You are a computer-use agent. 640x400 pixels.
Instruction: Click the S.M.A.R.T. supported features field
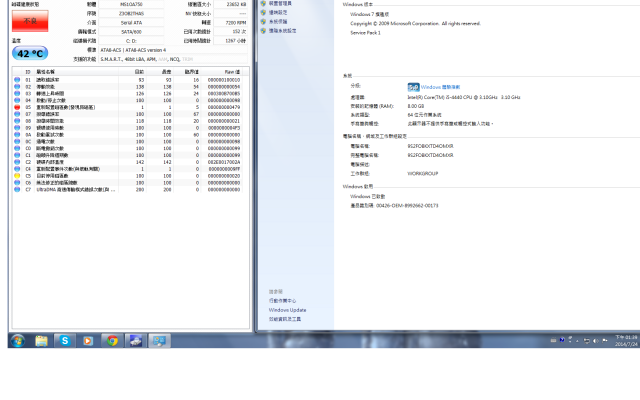pyautogui.click(x=173, y=59)
